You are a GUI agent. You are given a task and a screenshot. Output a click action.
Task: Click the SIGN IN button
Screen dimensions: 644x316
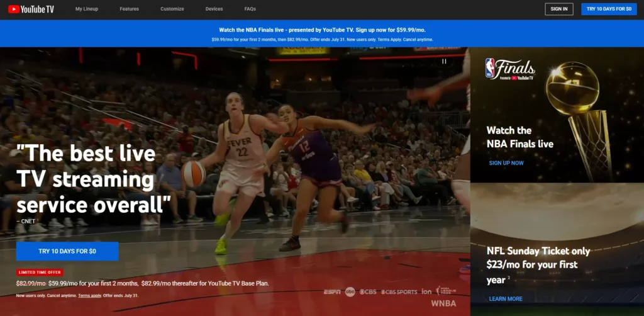tap(559, 9)
